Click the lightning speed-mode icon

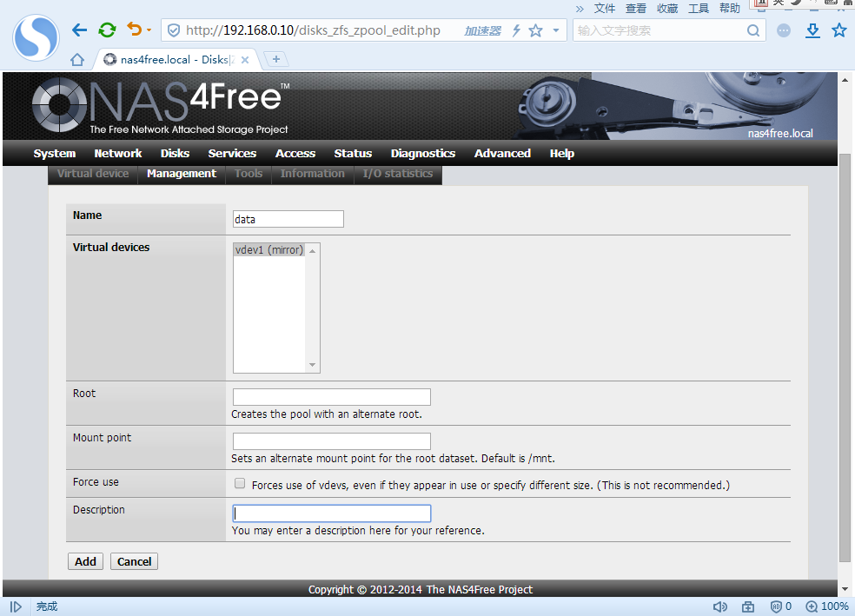(516, 30)
